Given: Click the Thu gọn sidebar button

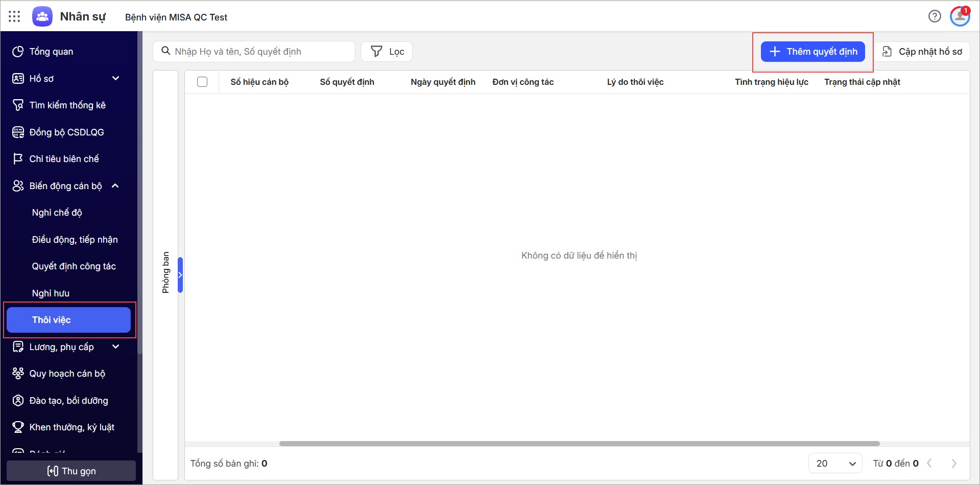Looking at the screenshot, I should (x=71, y=471).
